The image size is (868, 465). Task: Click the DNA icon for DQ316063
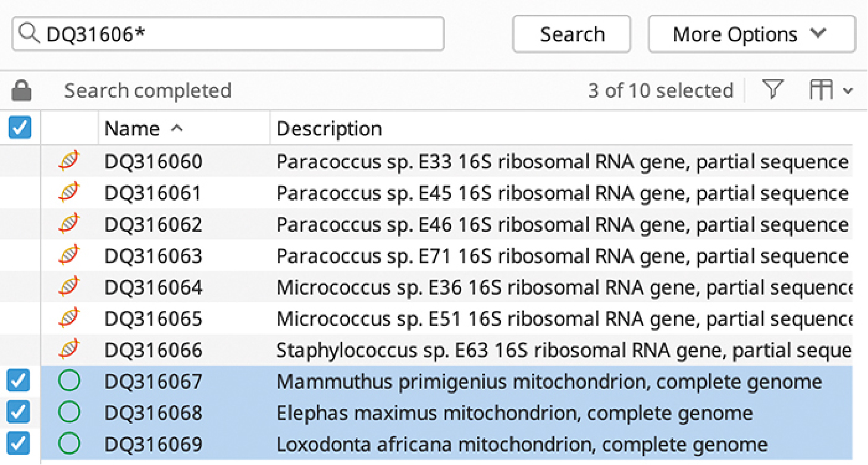coord(70,256)
